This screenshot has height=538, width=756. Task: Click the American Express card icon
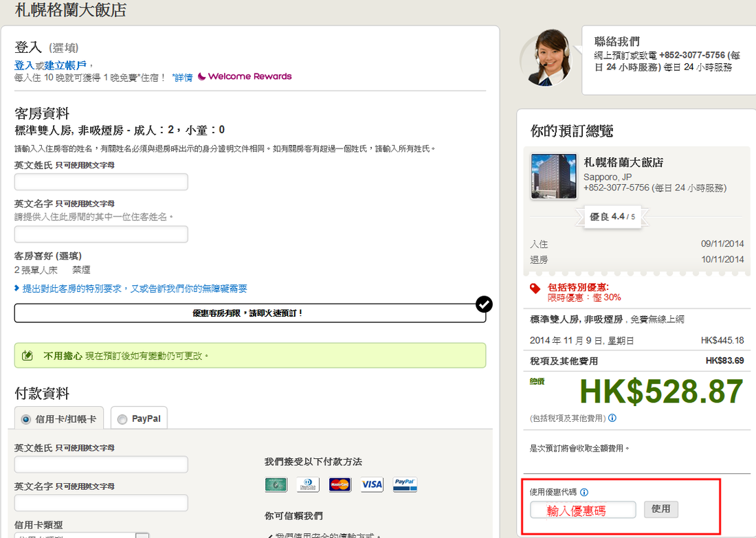tap(276, 484)
